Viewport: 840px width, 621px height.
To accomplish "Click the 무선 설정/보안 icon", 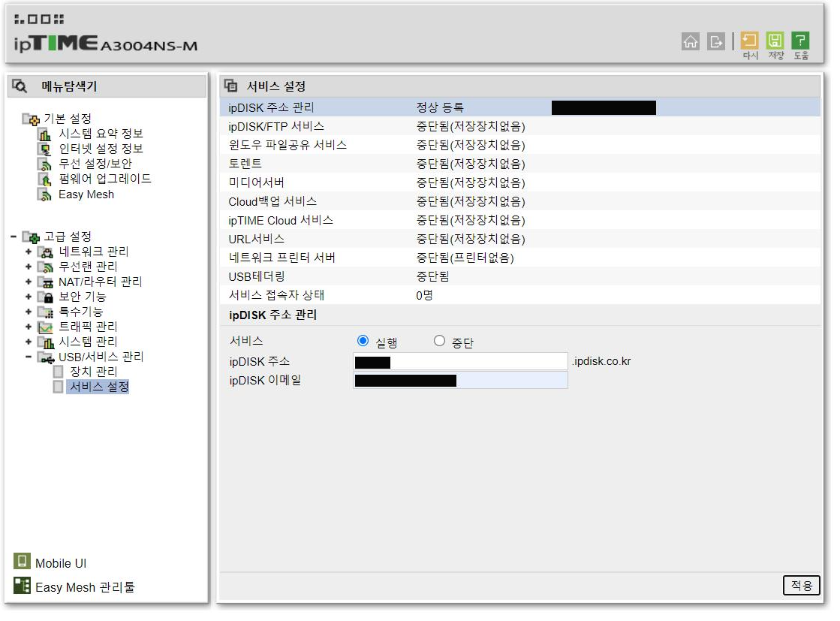I will tap(45, 164).
